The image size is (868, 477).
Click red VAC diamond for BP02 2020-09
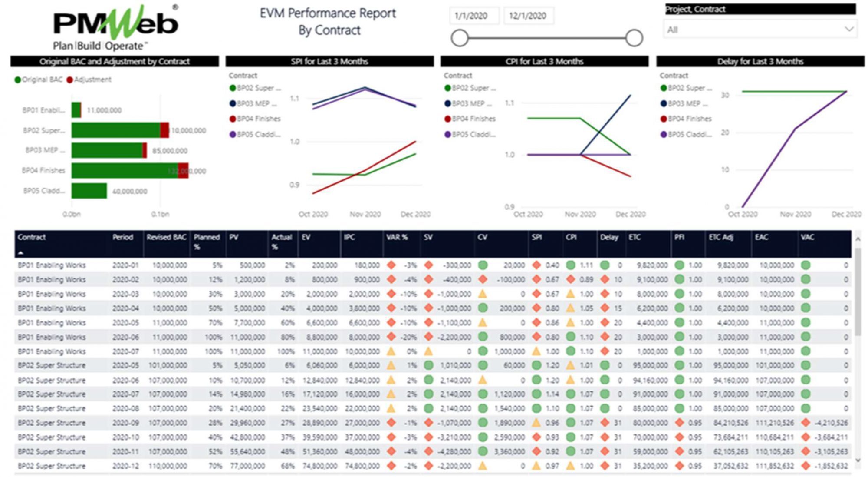coord(806,423)
